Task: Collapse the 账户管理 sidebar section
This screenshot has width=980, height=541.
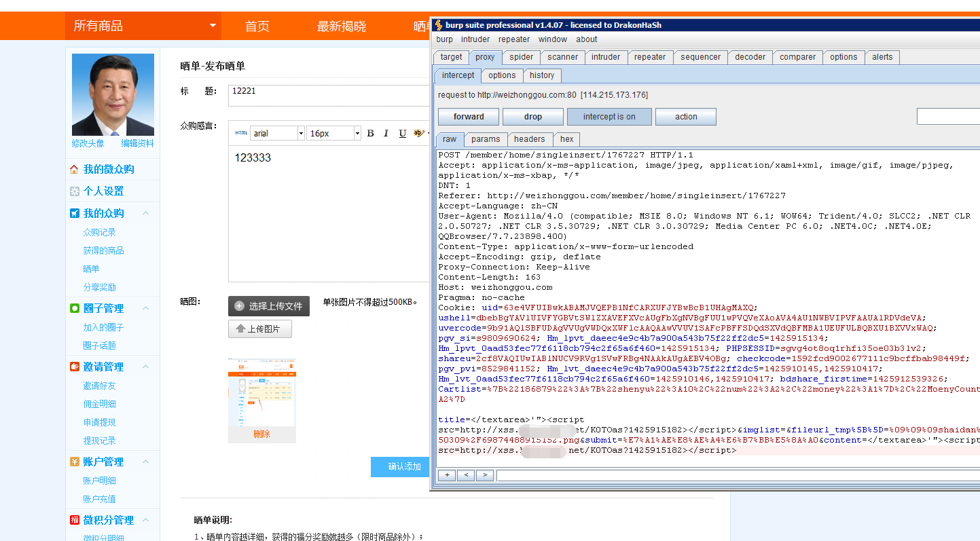Action: pyautogui.click(x=145, y=462)
